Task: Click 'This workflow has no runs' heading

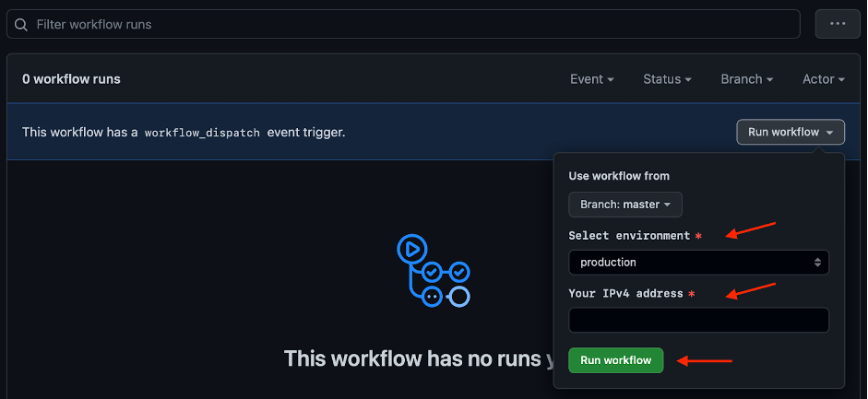Action: [x=419, y=358]
